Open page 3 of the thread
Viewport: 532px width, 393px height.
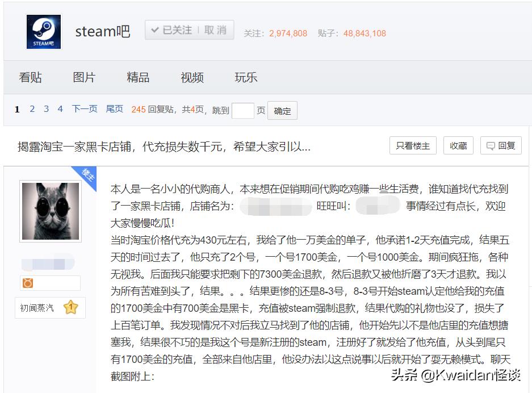click(x=46, y=109)
